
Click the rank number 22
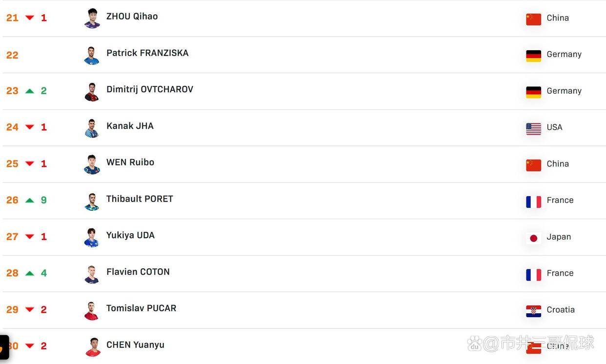[x=12, y=55]
